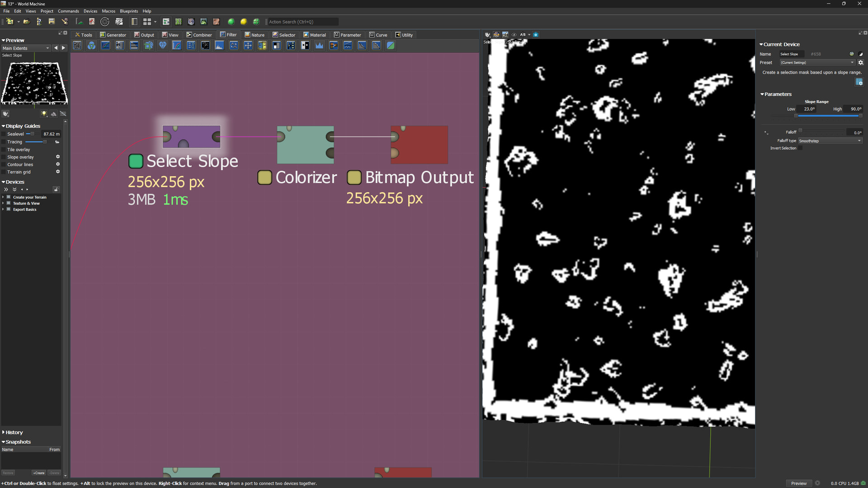Click the globe icon in top toolbar
Image resolution: width=868 pixels, height=488 pixels.
pyautogui.click(x=191, y=22)
